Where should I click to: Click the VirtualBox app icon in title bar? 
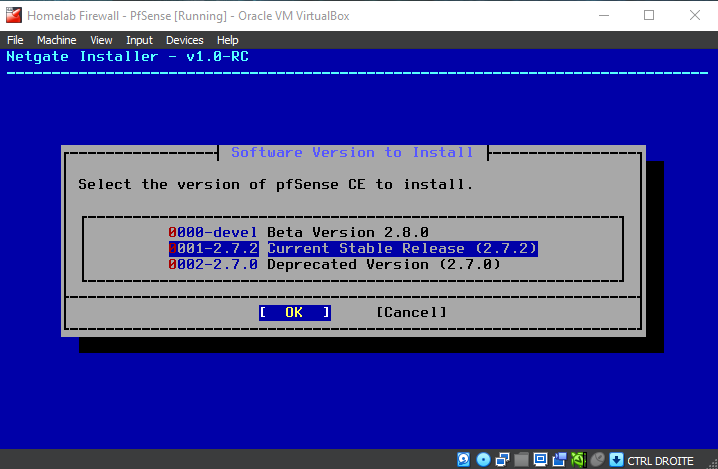pos(14,15)
